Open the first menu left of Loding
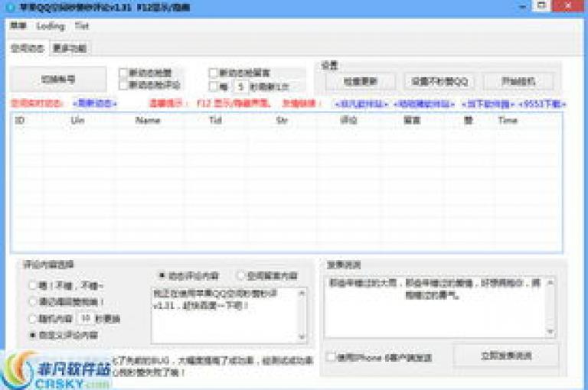 click(x=18, y=26)
